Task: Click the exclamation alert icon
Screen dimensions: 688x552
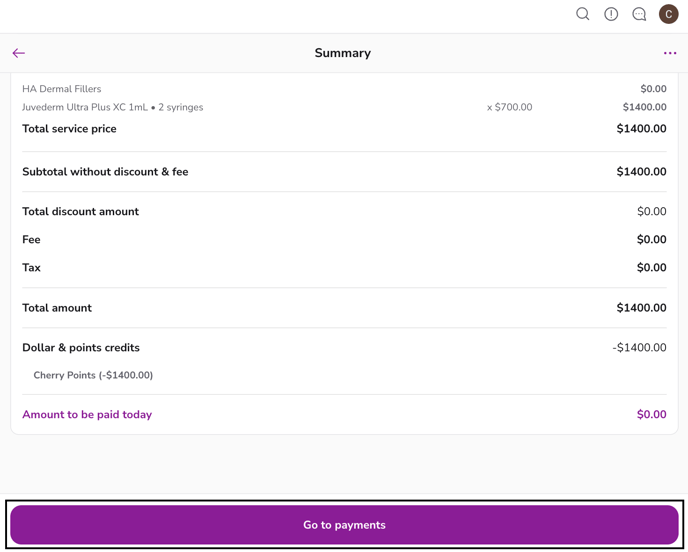Action: tap(611, 14)
